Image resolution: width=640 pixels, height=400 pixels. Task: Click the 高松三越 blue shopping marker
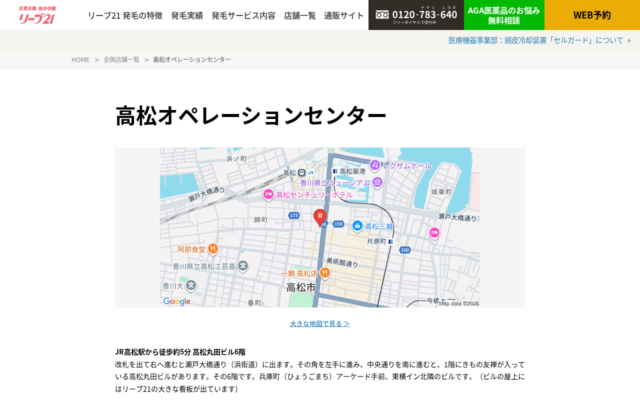358,227
